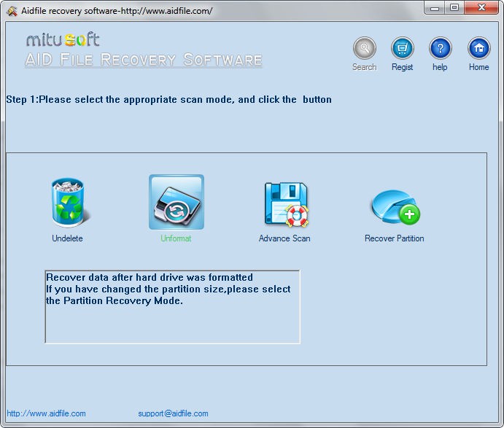Click the help label text

click(440, 67)
